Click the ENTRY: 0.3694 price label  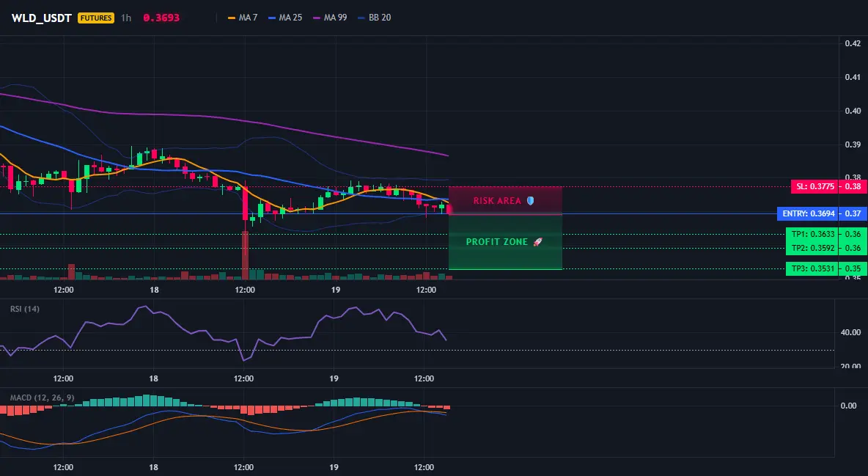808,213
